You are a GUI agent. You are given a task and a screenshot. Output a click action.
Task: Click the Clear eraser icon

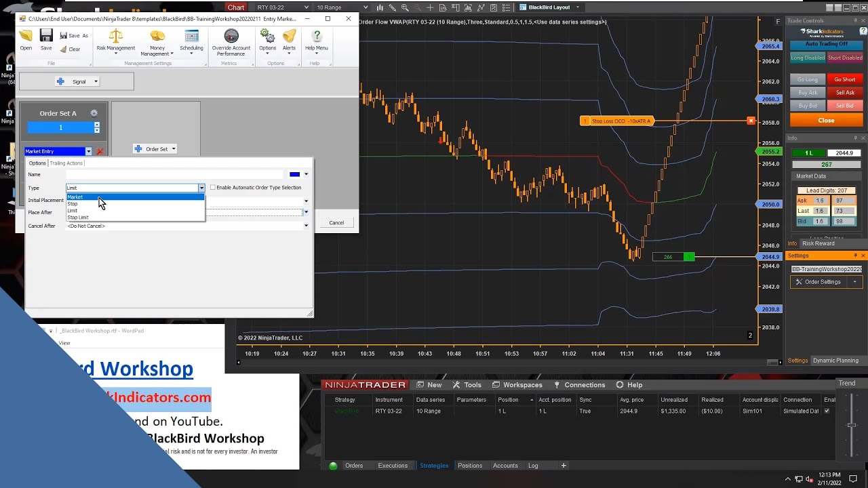64,49
